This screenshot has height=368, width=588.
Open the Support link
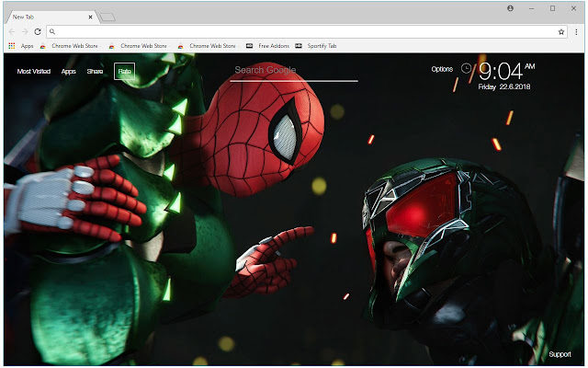point(560,354)
